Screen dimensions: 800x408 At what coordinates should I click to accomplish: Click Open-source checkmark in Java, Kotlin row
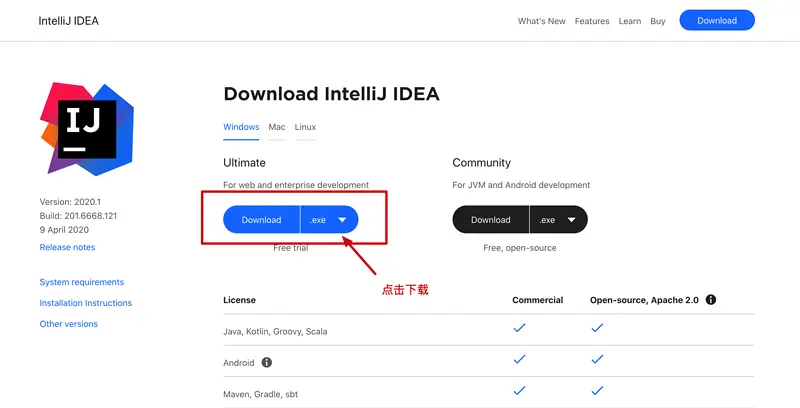point(597,328)
